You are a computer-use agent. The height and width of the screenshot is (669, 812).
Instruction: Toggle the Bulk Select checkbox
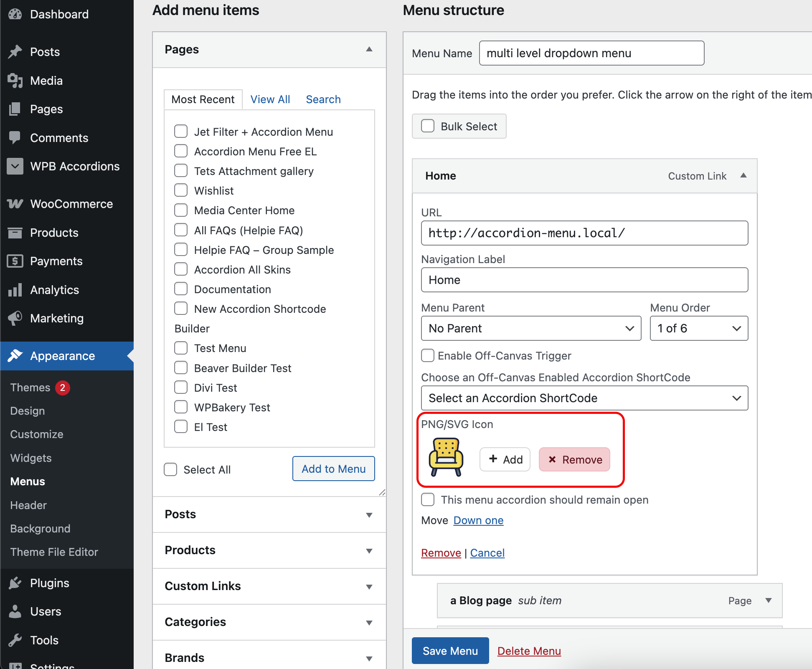428,126
